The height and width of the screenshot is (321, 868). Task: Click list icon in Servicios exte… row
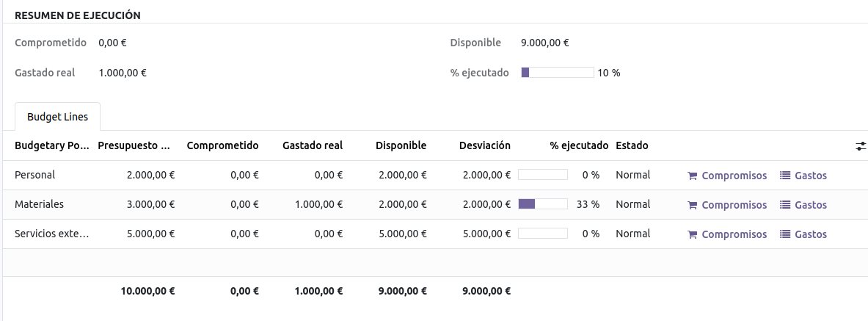tap(785, 234)
